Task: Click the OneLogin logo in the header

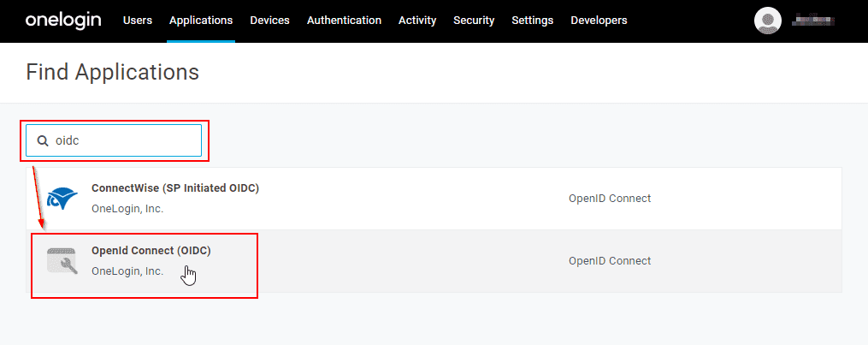Action: click(62, 21)
